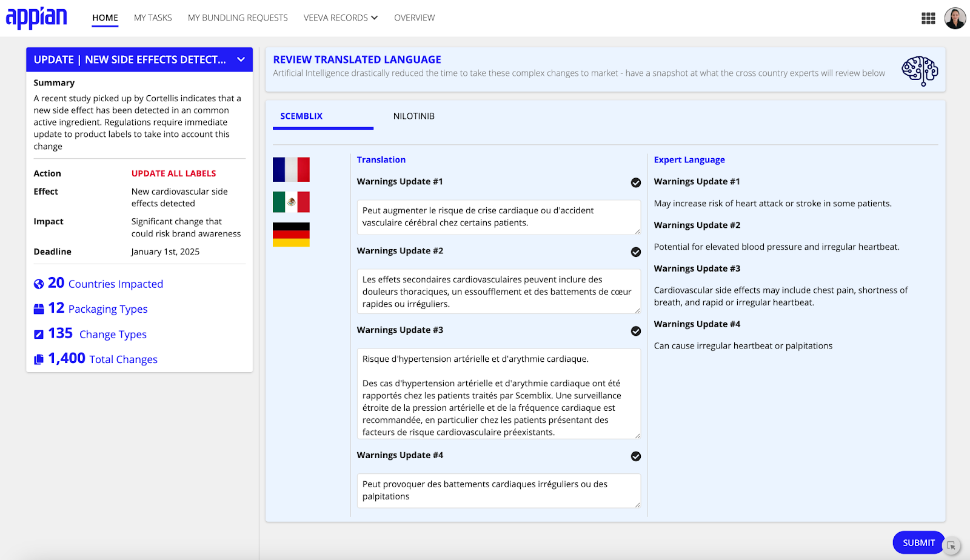Toggle the checkmark for Warnings Update #2
The width and height of the screenshot is (970, 560).
click(635, 252)
